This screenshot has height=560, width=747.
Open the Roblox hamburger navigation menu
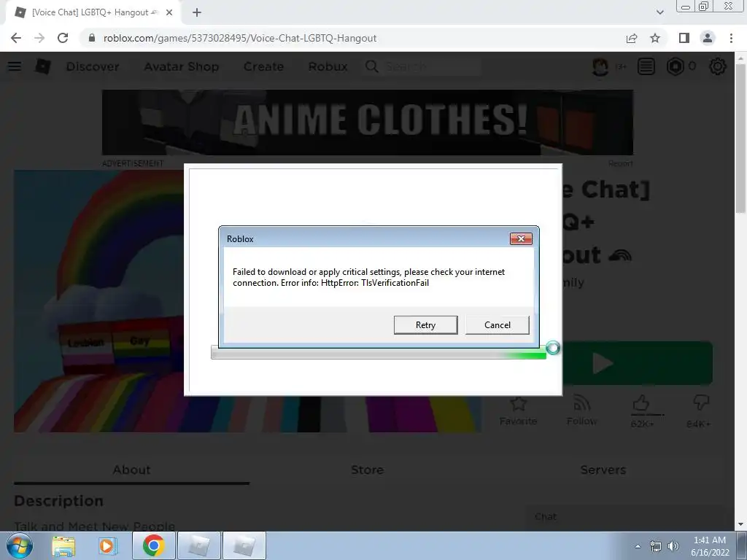tap(15, 66)
